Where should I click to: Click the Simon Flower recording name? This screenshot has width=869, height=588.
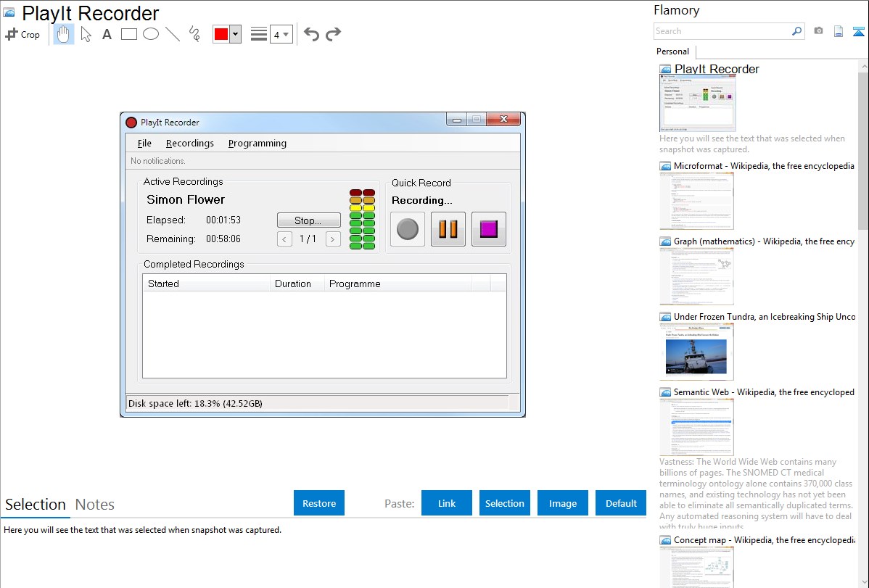point(186,199)
